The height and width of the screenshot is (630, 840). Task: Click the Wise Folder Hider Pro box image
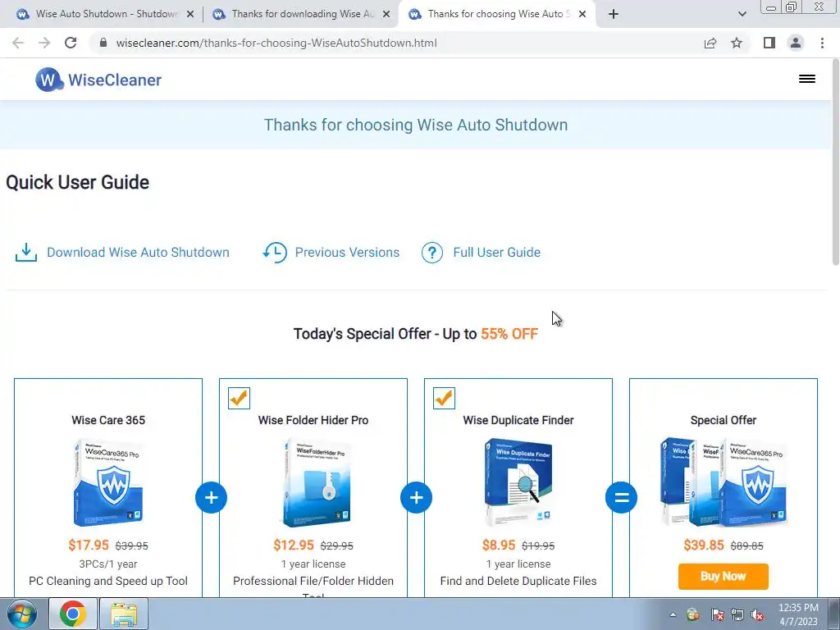316,482
